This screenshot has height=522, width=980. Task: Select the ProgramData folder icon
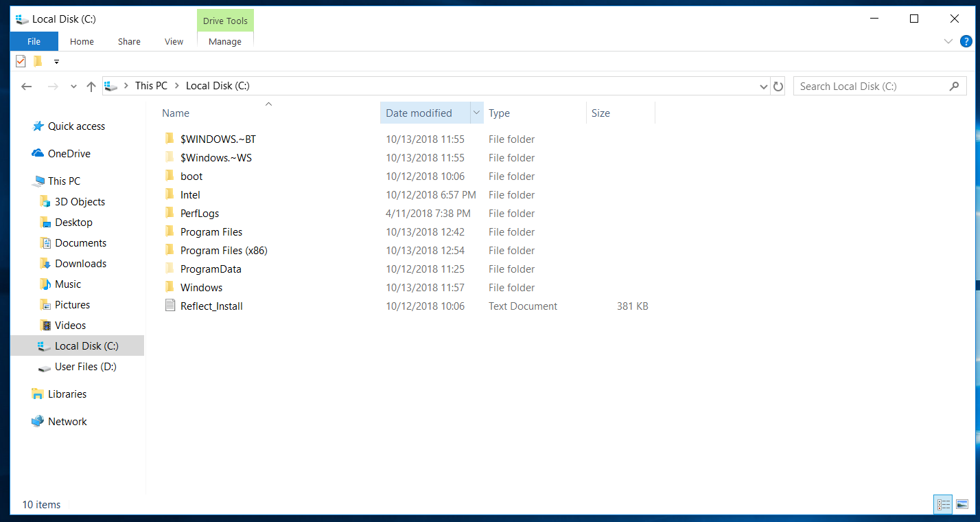point(170,269)
